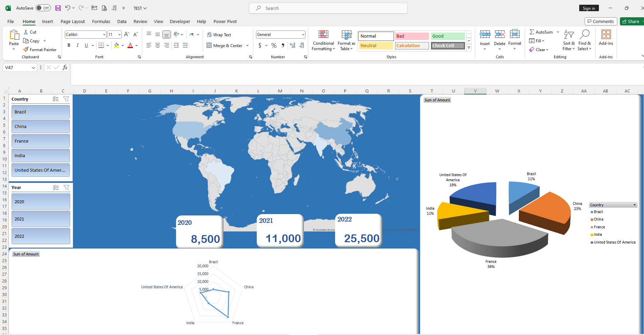Image resolution: width=644 pixels, height=335 pixels.
Task: Open Conditional Formatting menu
Action: click(x=323, y=41)
